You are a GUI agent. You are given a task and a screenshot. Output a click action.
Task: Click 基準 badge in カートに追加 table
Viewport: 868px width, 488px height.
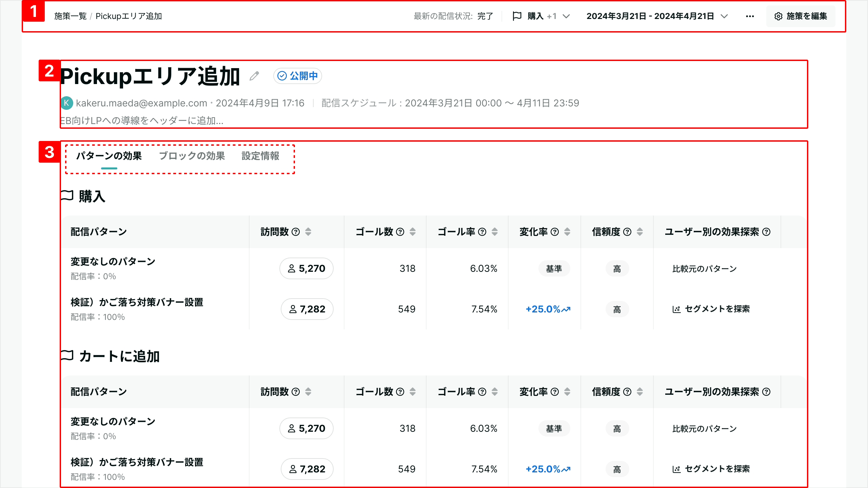click(554, 429)
